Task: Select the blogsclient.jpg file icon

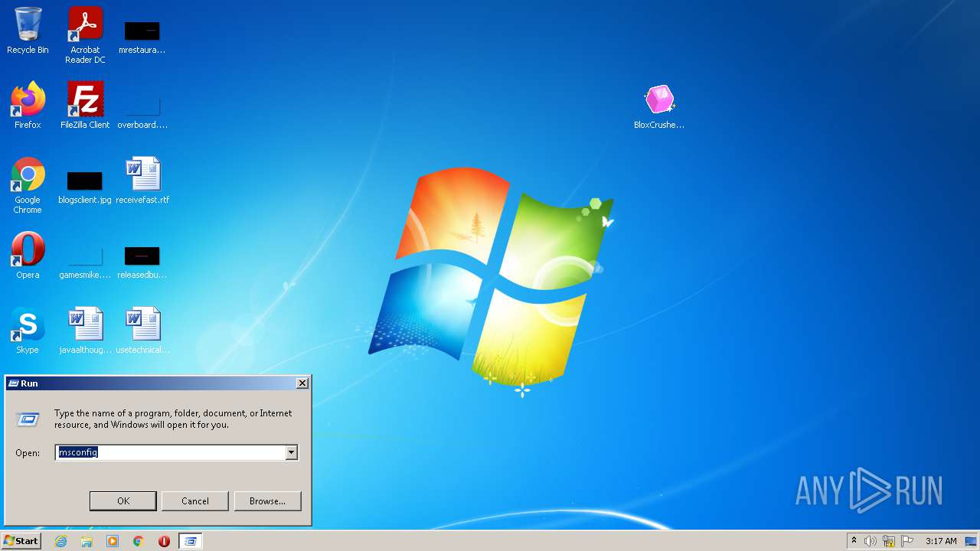Action: (x=85, y=187)
